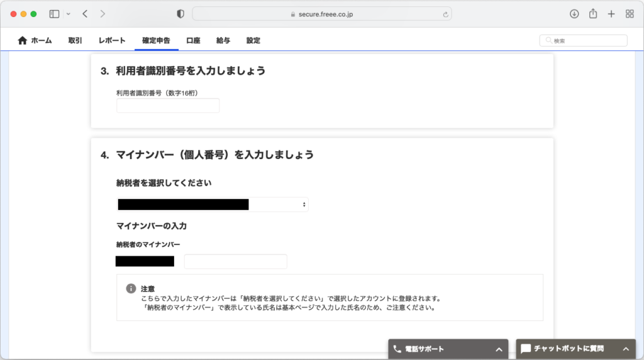The height and width of the screenshot is (360, 644).
Task: Click the 納税者を選択してください label
Action: tap(164, 183)
